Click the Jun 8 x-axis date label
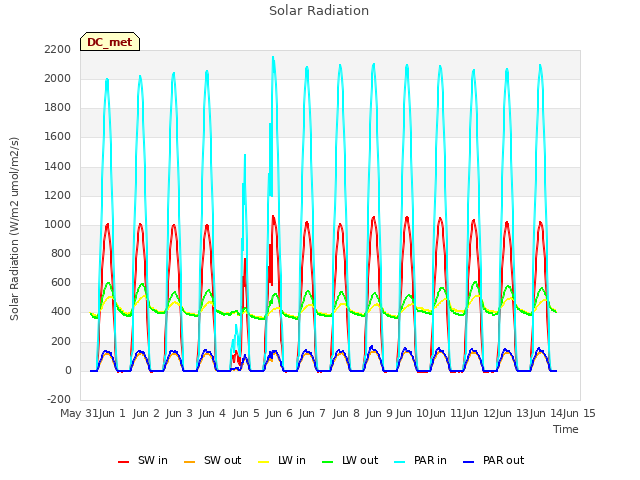 [x=346, y=413]
